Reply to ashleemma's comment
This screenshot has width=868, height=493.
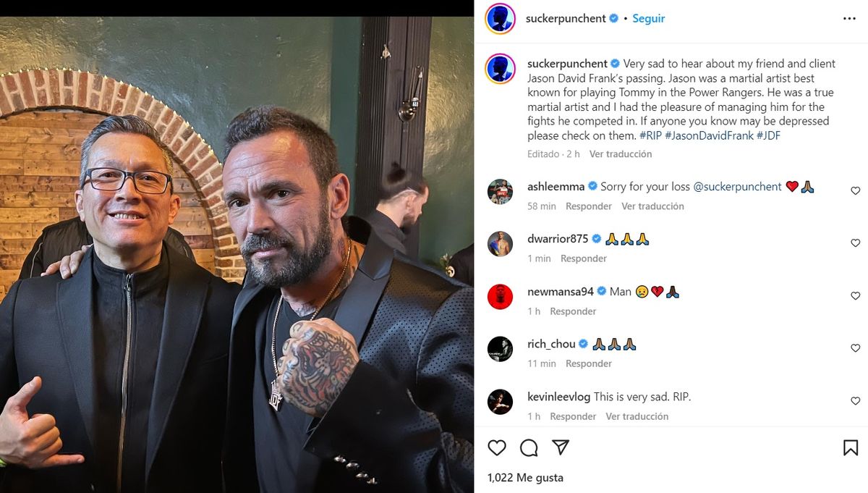click(x=589, y=206)
